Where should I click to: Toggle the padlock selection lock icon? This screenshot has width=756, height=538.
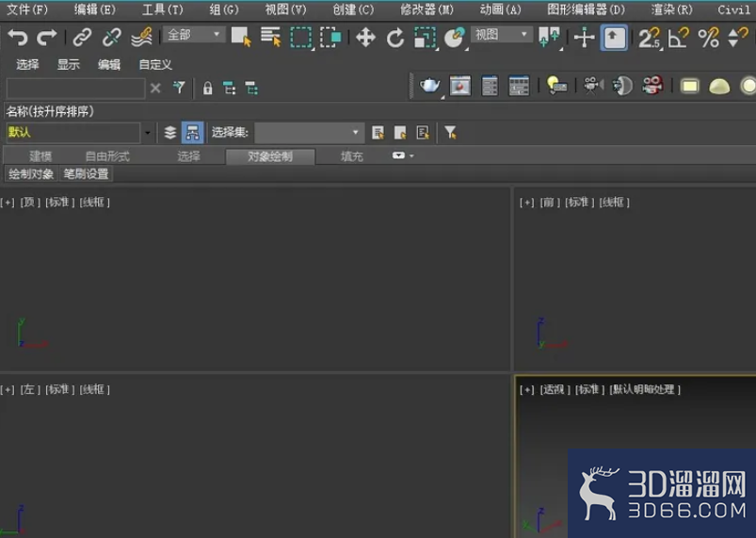tap(207, 89)
